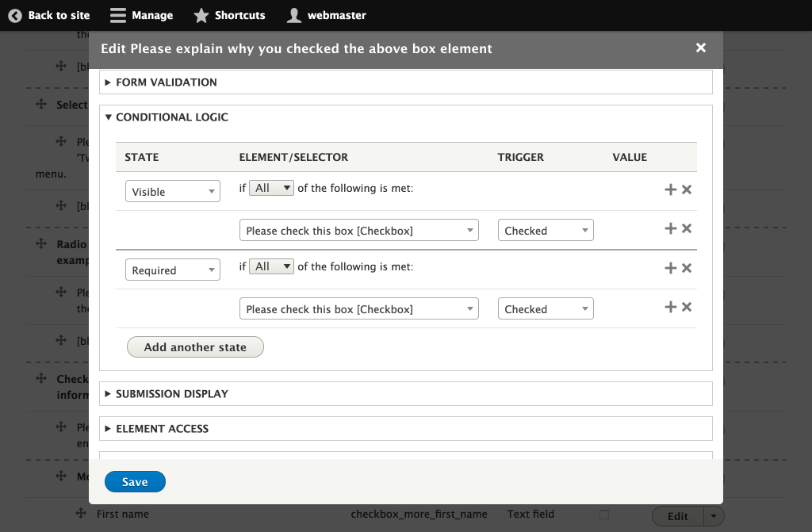Click the STATE column header
812x532 pixels.
click(x=141, y=157)
